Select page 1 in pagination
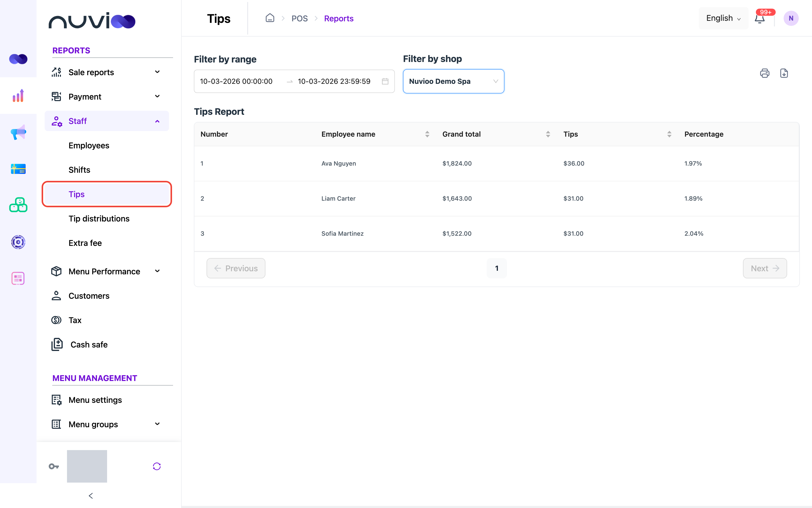 (x=497, y=268)
